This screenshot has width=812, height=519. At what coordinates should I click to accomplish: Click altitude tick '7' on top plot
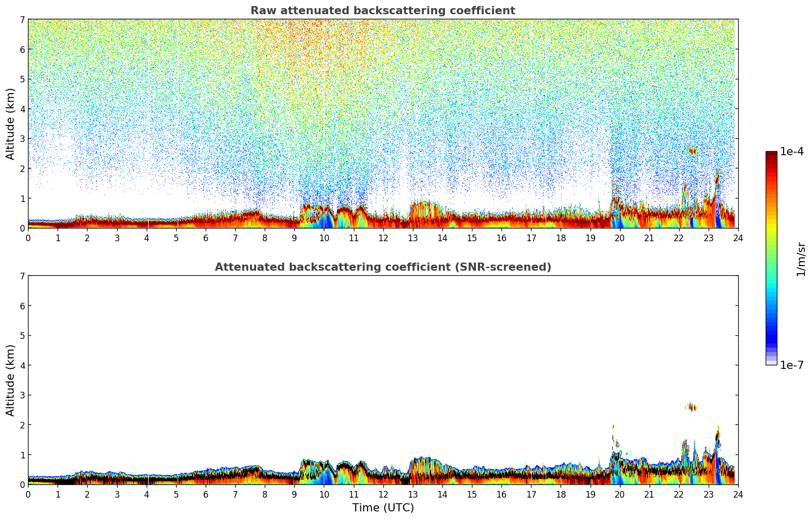(22, 19)
